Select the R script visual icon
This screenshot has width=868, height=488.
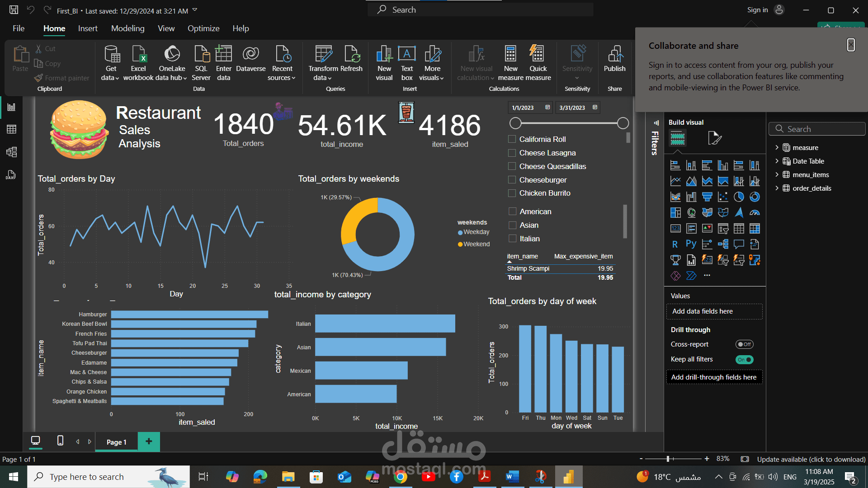(x=675, y=244)
